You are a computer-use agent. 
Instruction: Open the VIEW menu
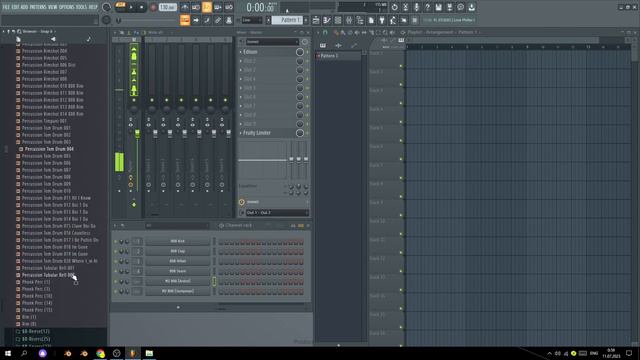coord(53,7)
